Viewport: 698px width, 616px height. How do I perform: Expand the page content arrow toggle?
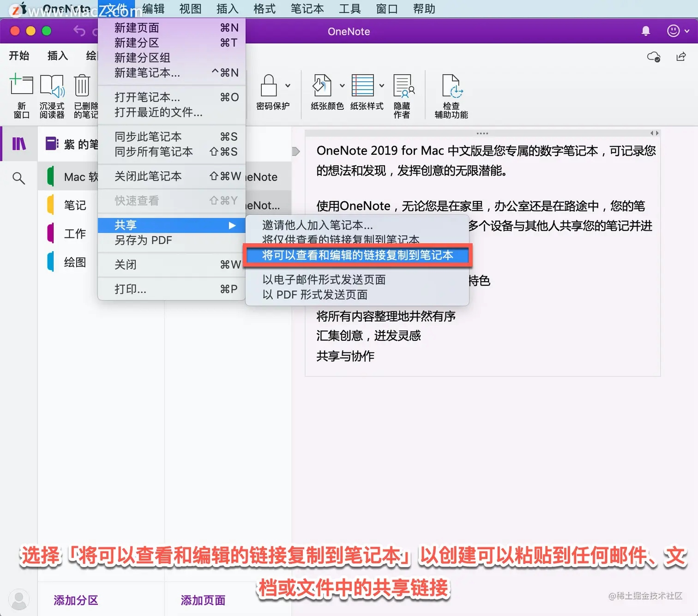(296, 151)
